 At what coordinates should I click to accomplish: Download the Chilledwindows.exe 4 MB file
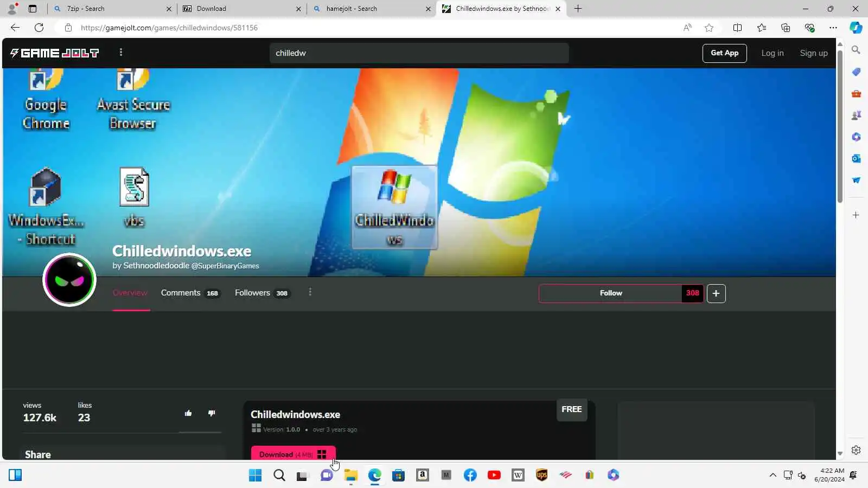[x=293, y=454]
